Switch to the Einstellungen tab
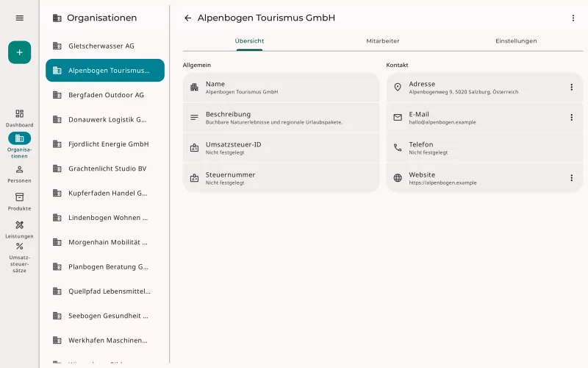588x368 pixels. click(516, 41)
